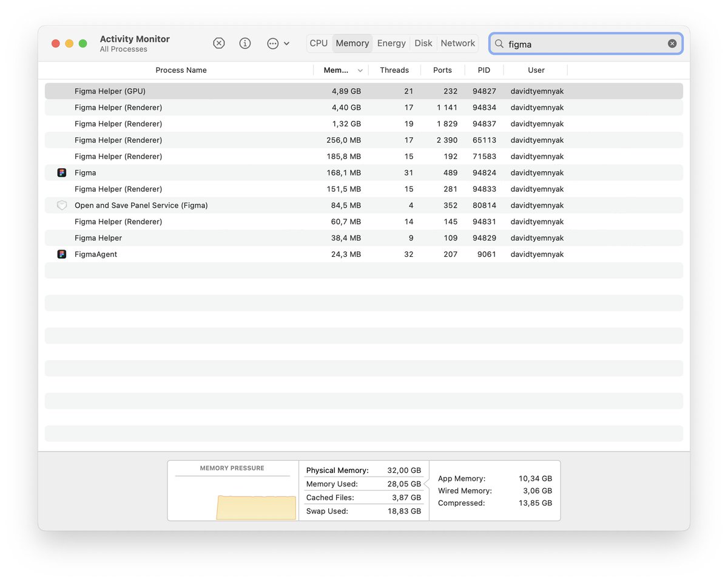The width and height of the screenshot is (728, 581).
Task: Minimize the window with the yellow button
Action: click(69, 44)
